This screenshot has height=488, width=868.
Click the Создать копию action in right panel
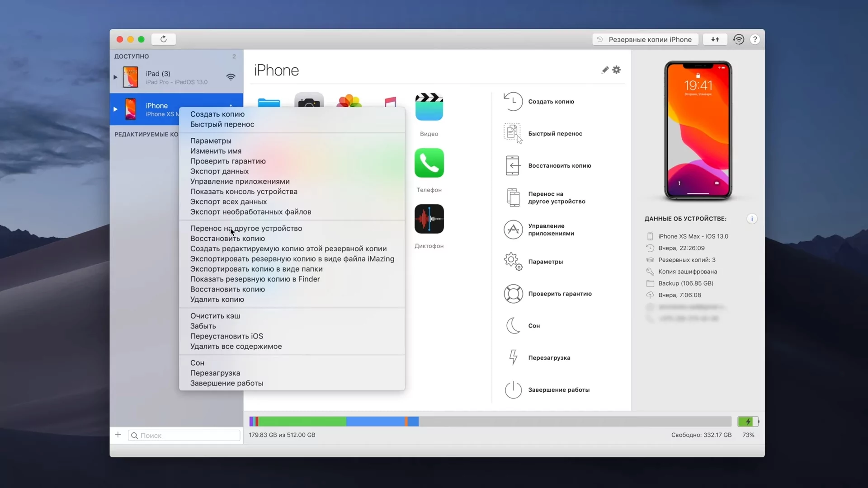[539, 102]
